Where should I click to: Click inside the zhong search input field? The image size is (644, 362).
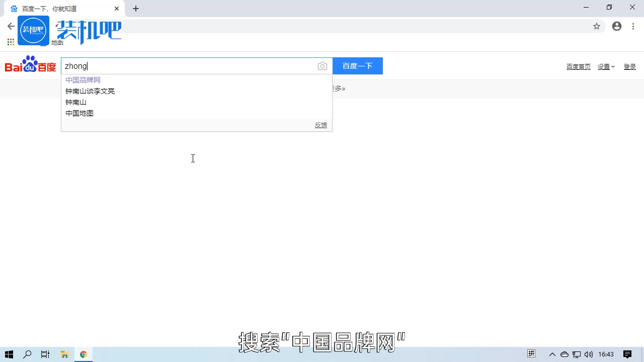point(151,66)
